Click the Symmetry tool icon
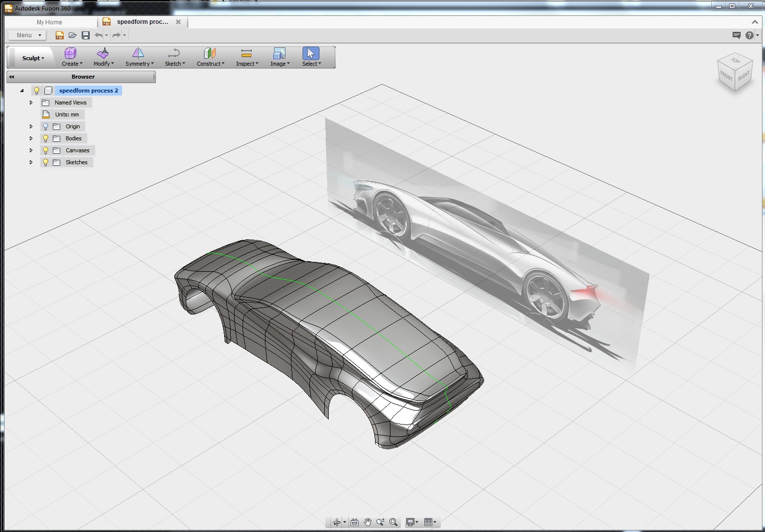 [x=138, y=54]
